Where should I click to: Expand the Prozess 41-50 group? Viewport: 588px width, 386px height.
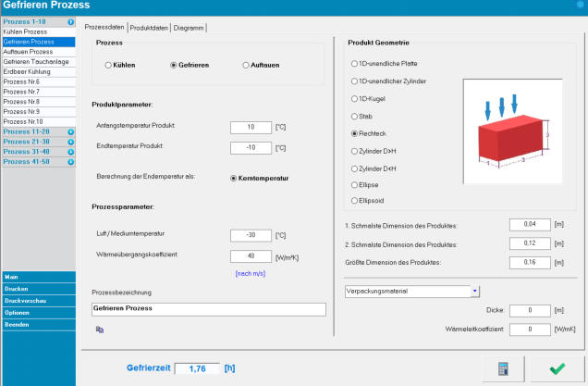click(71, 161)
